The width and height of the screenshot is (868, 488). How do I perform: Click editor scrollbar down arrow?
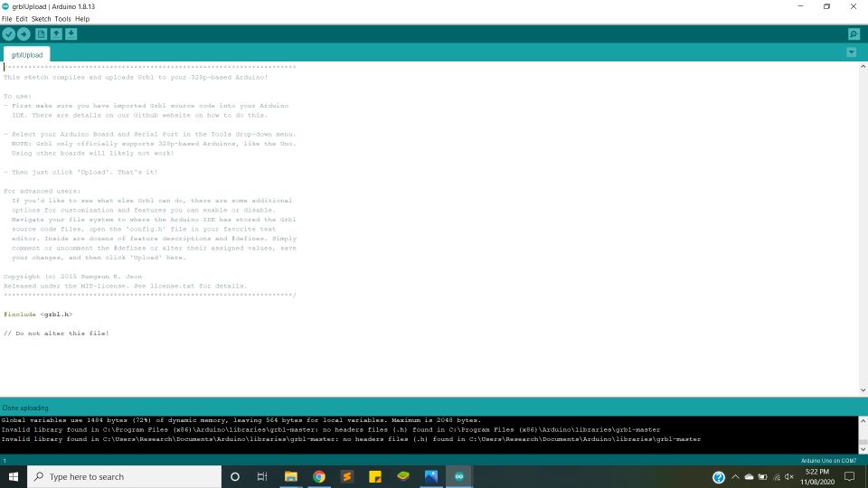[x=863, y=390]
